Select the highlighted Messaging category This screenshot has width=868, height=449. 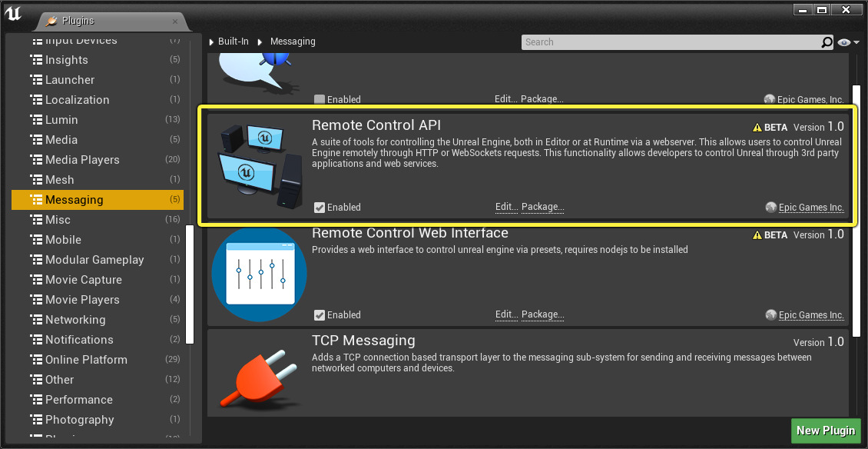point(98,200)
